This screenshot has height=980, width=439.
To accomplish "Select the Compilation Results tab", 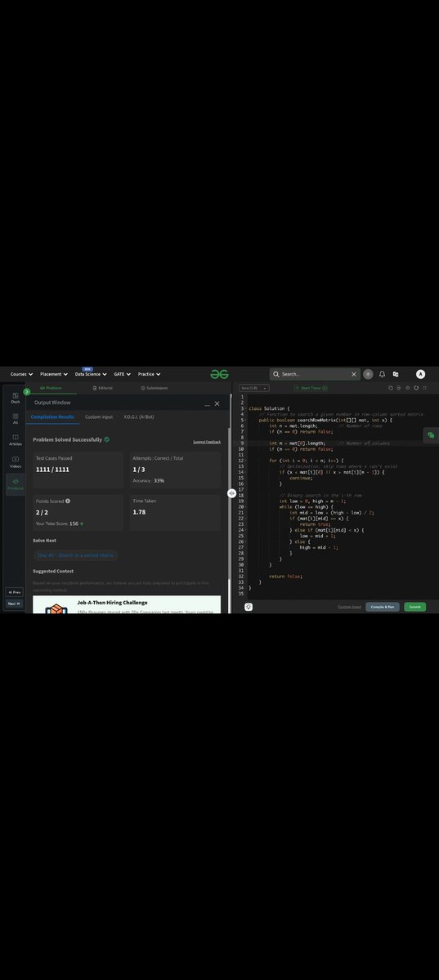I will point(52,416).
